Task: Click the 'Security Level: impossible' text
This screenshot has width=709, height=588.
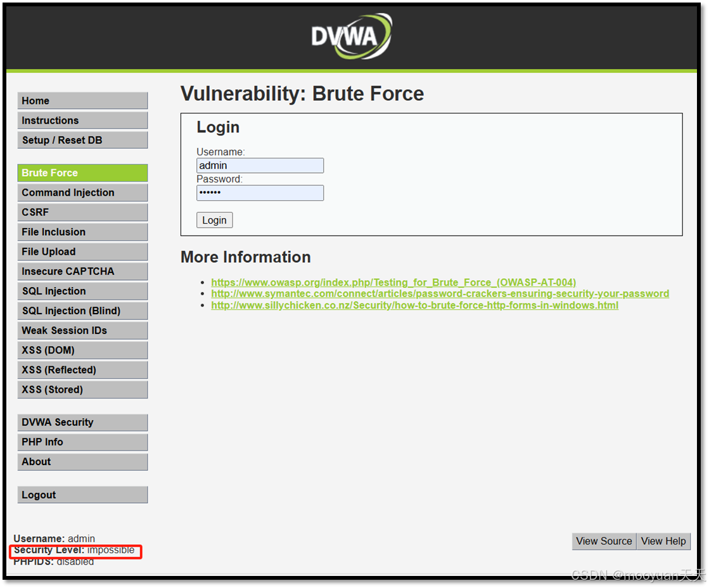Action: click(x=74, y=550)
